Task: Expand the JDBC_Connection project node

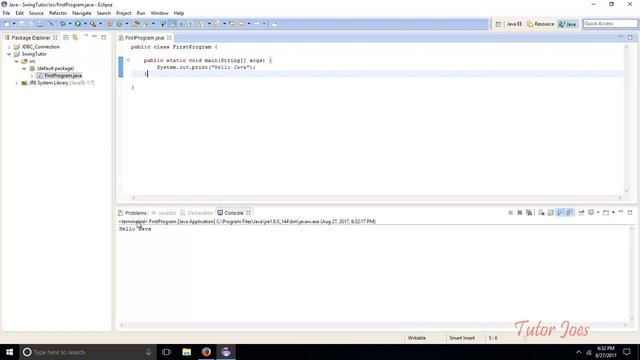Action: click(9, 47)
